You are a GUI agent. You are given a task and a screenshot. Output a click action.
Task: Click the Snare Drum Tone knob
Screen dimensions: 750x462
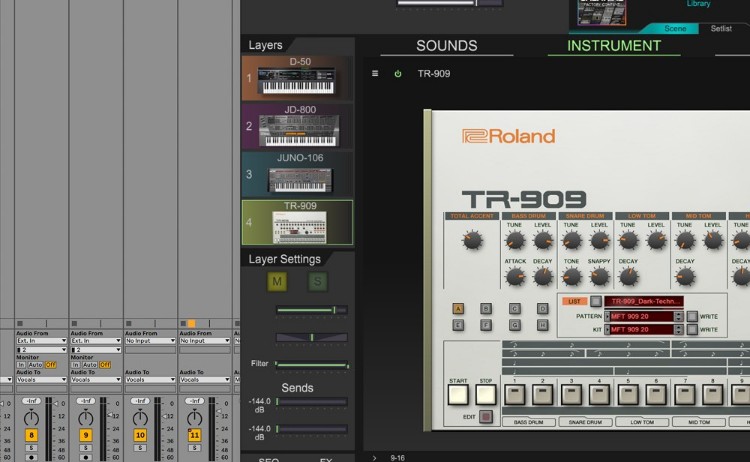click(x=572, y=277)
